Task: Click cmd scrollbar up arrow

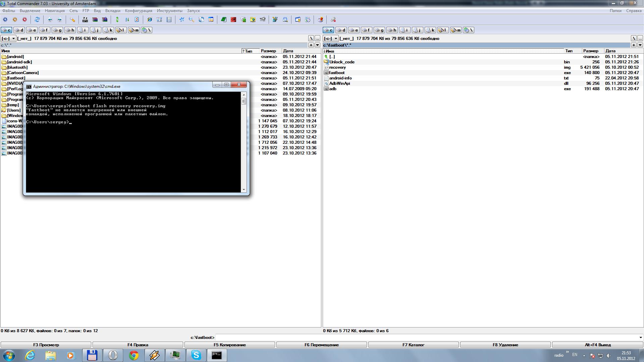Action: click(244, 95)
